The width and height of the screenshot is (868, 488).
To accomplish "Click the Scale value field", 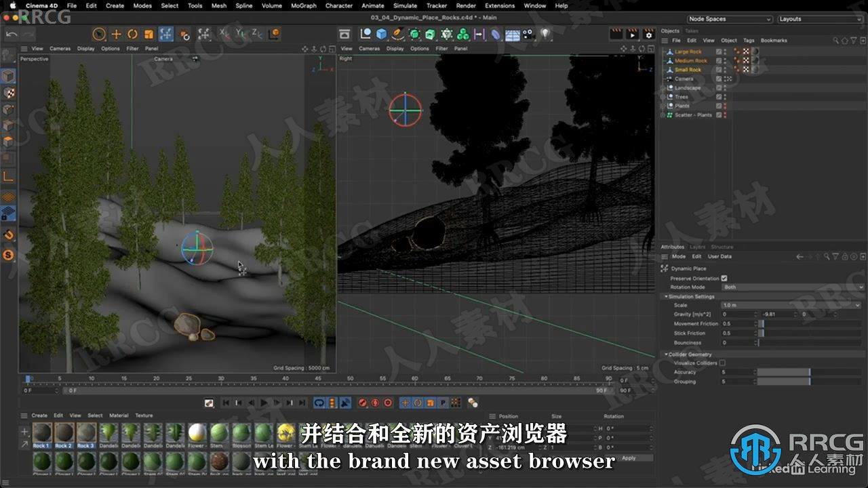I will point(792,305).
